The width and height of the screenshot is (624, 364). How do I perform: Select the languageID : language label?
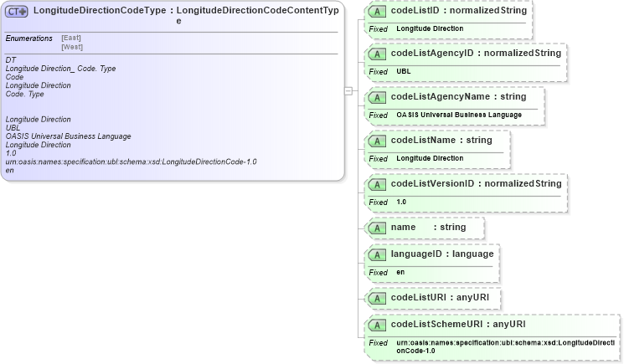click(x=442, y=254)
